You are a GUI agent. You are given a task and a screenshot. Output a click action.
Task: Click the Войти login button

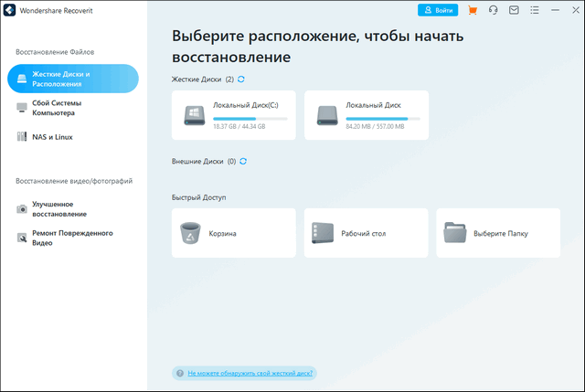438,10
